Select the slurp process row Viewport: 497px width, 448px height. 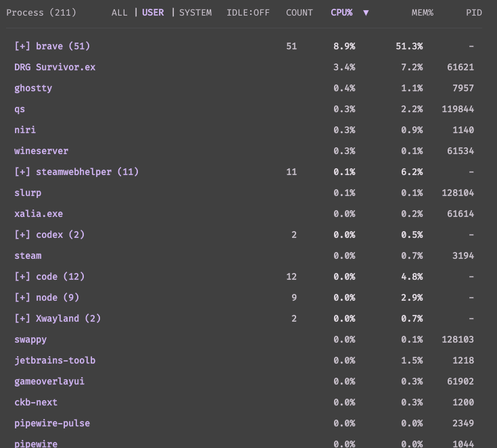click(244, 193)
